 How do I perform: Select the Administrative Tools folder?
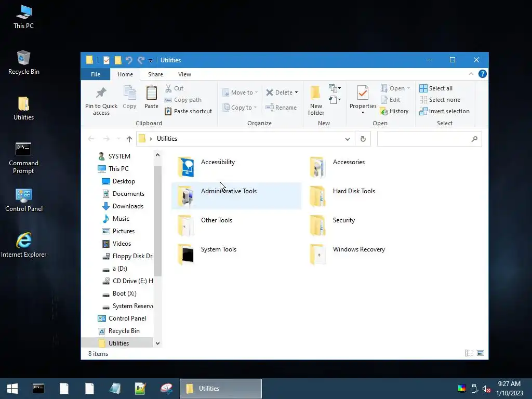(x=236, y=196)
